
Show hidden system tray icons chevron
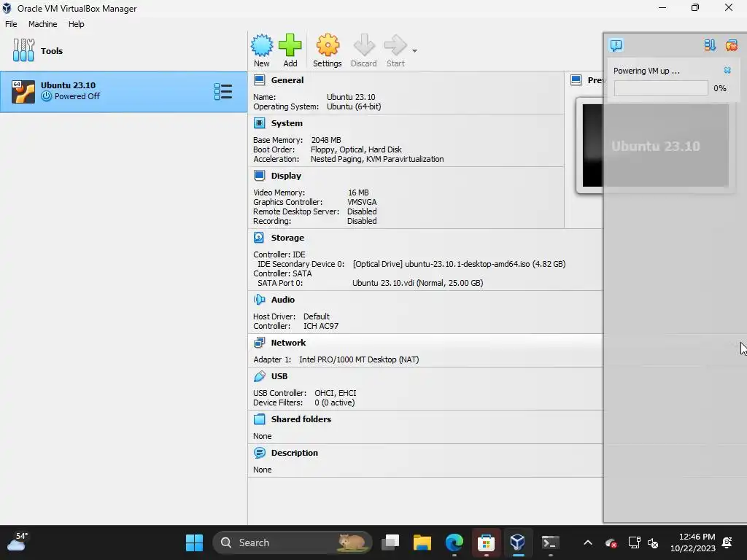[588, 542]
